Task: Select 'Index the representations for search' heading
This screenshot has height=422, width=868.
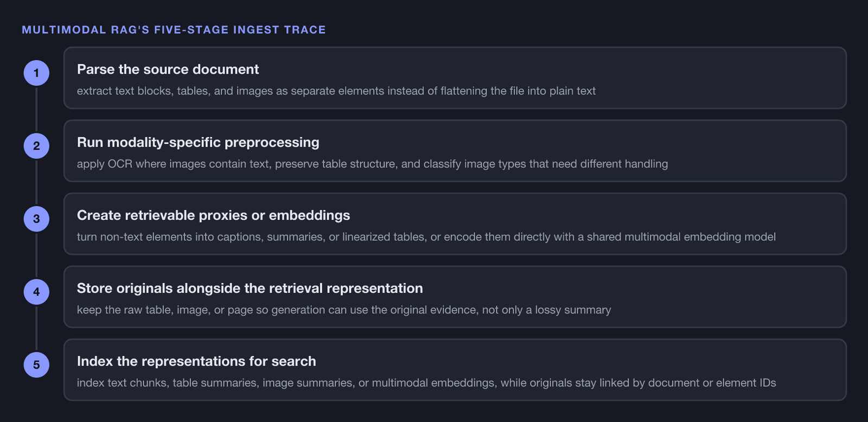Action: [196, 361]
